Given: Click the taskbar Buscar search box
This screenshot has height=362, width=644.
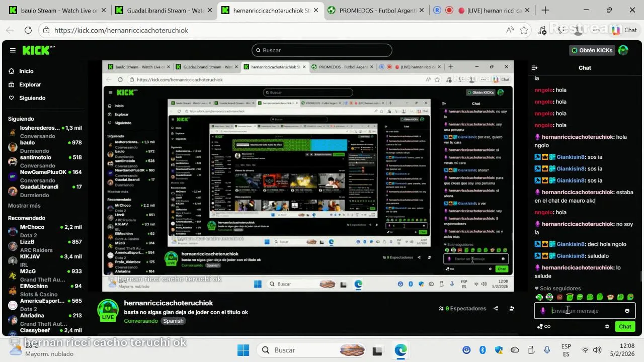Looking at the screenshot, I should click(311, 350).
